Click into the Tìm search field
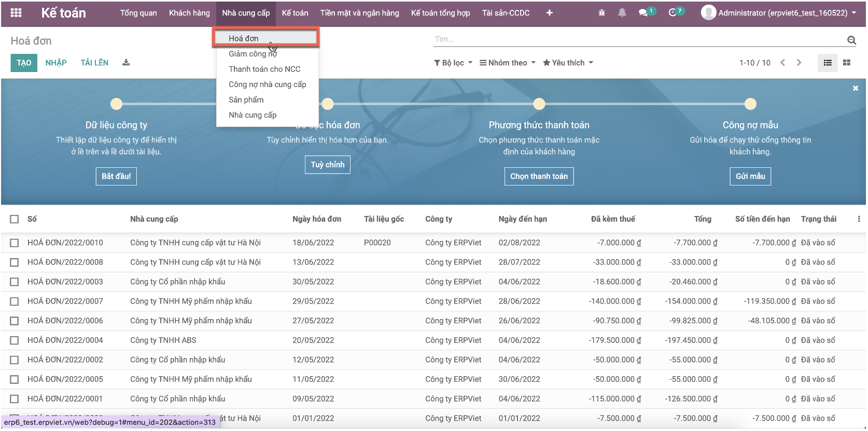 coord(638,39)
